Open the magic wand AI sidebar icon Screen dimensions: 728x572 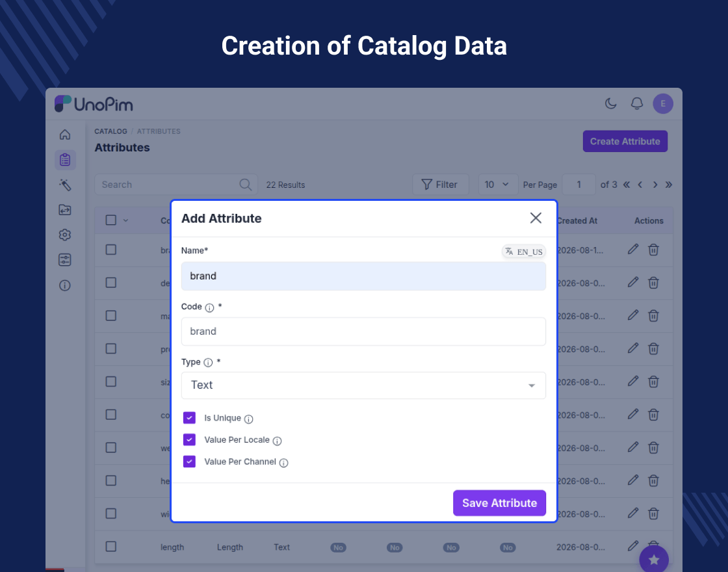point(65,185)
